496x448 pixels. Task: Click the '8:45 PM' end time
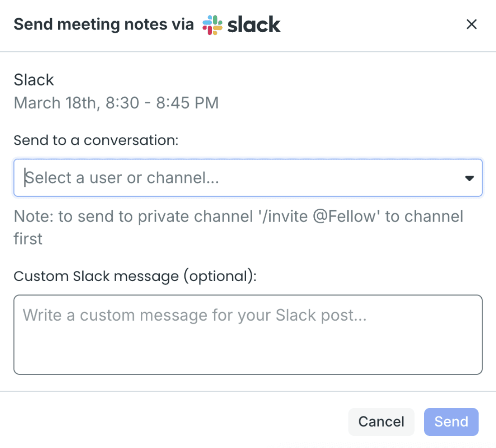pyautogui.click(x=187, y=103)
